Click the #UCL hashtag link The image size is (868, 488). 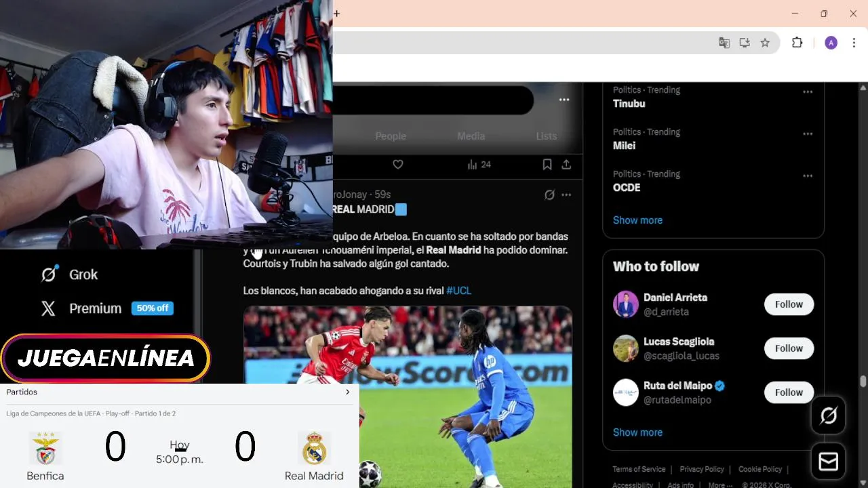(458, 291)
